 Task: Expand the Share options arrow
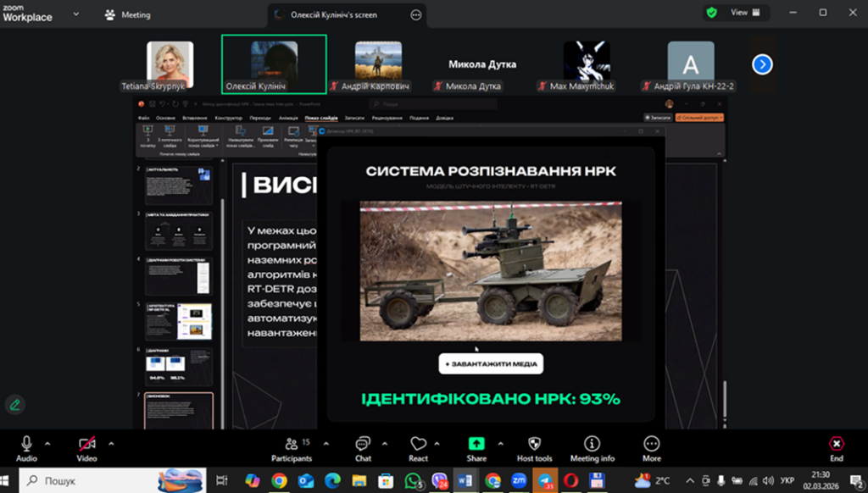tap(500, 443)
